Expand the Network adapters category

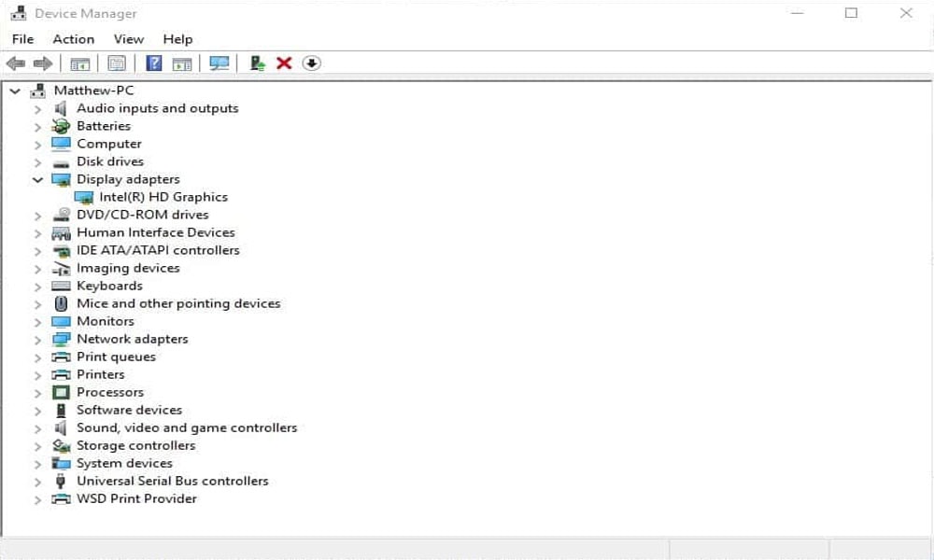pos(37,340)
